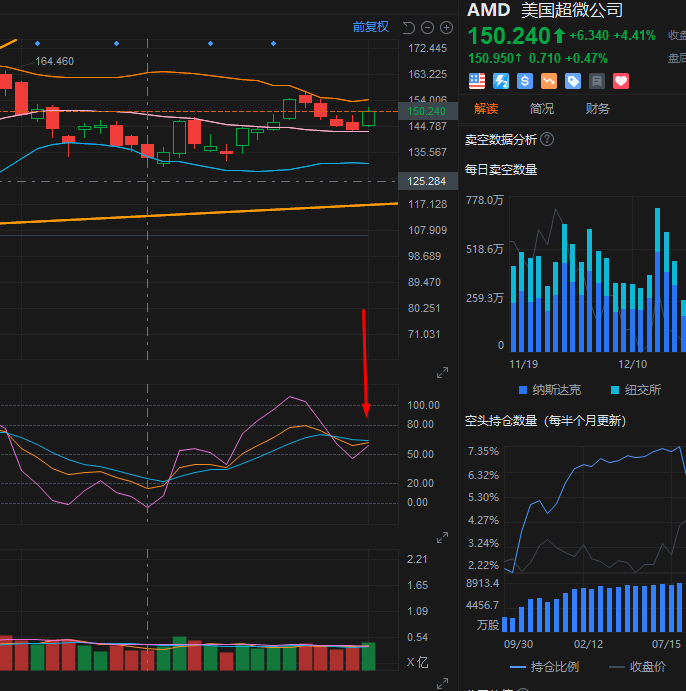Click the blue price tag icon
This screenshot has height=691, width=686.
(573, 81)
